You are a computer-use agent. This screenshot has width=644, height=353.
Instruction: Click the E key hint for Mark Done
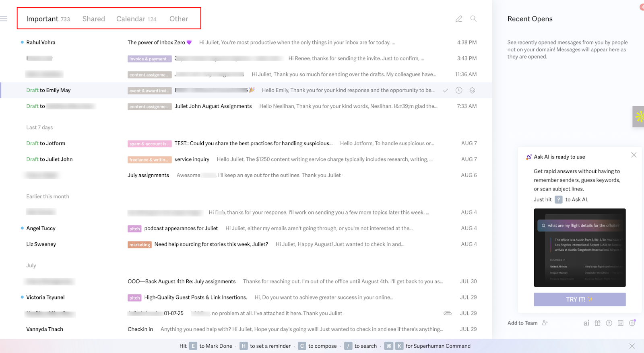[193, 346]
